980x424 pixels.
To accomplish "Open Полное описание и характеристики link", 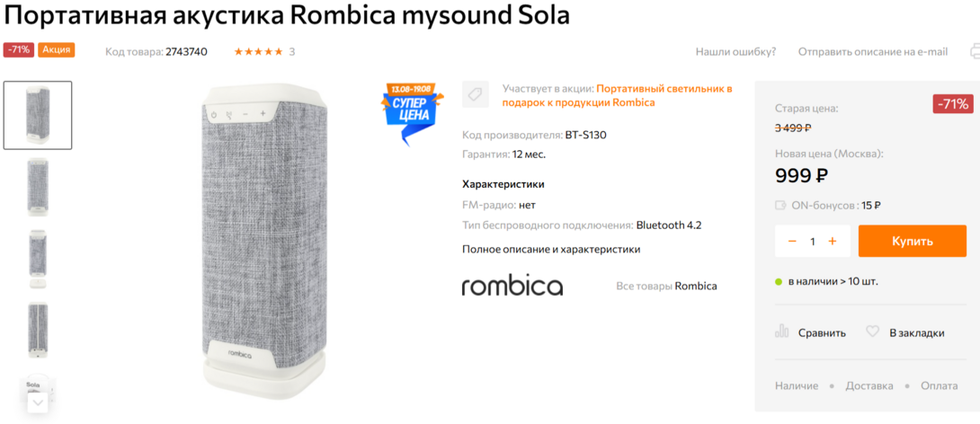I will coord(550,249).
